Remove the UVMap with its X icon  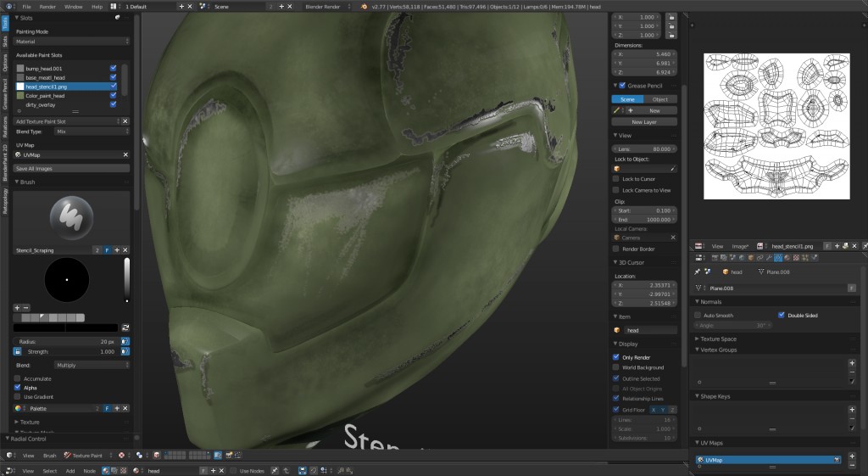125,155
